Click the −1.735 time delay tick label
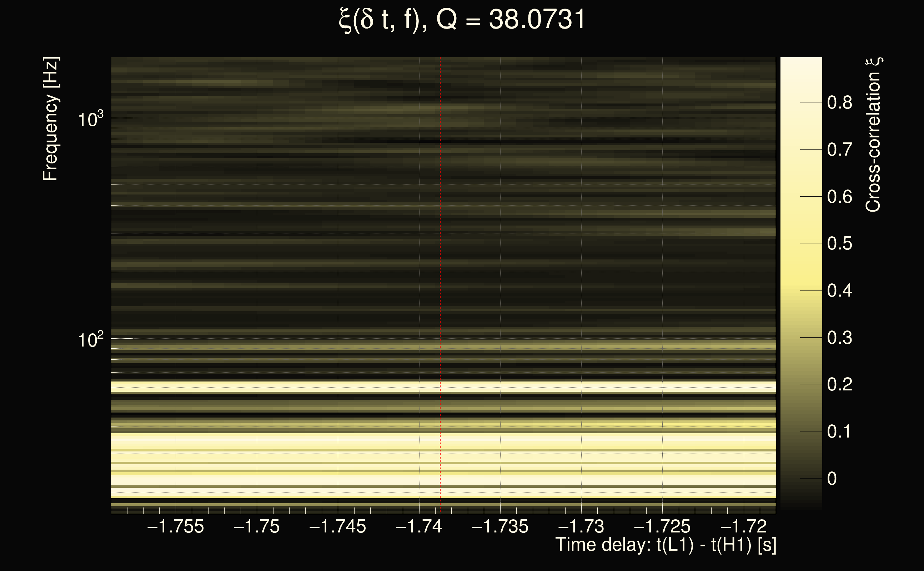This screenshot has height=571, width=924. point(500,526)
